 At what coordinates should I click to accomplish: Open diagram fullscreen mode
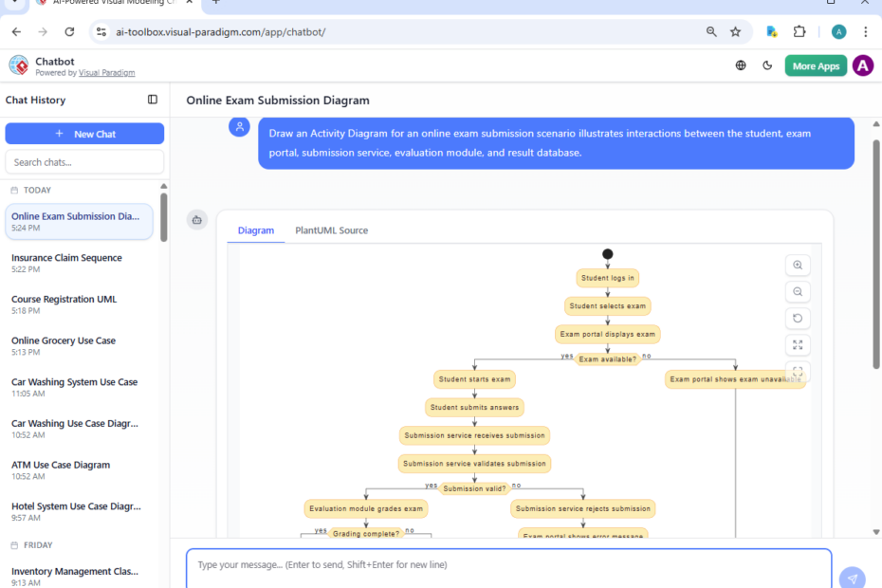coord(798,371)
